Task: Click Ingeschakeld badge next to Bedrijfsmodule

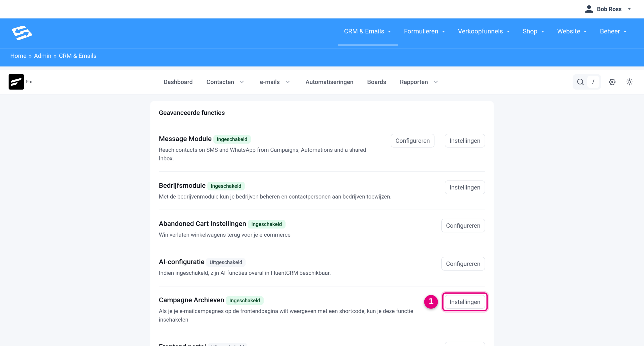Action: click(x=226, y=186)
